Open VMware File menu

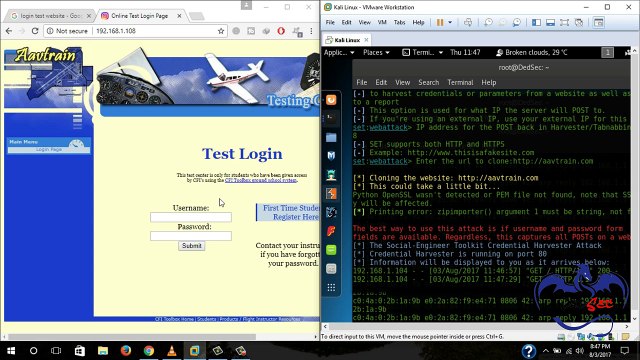[330, 22]
